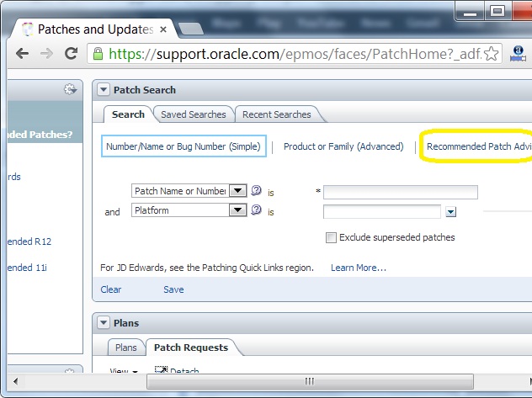The height and width of the screenshot is (398, 532).
Task: Collapse the Plans panel
Action: point(104,323)
